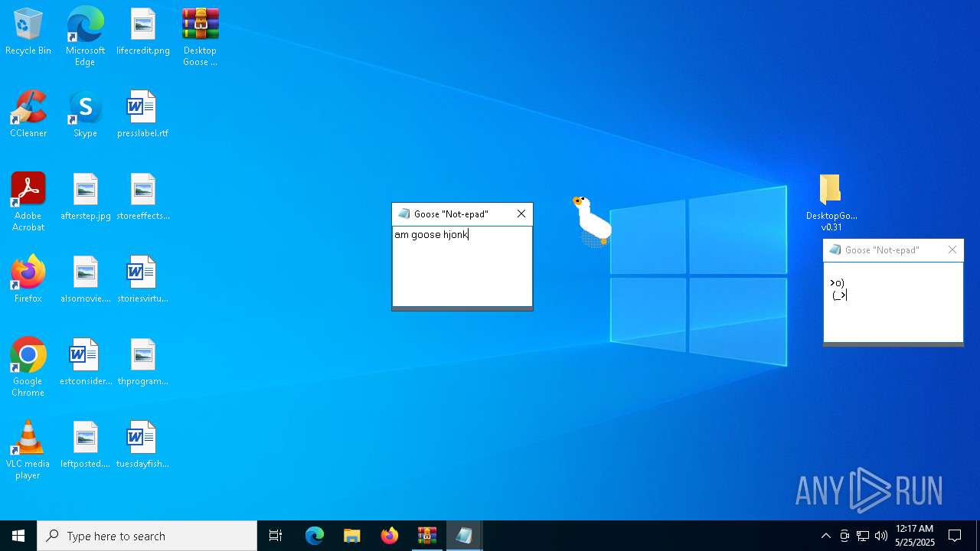The image size is (980, 551).
Task: Switch to WinRAR on the taskbar
Action: pos(427,536)
